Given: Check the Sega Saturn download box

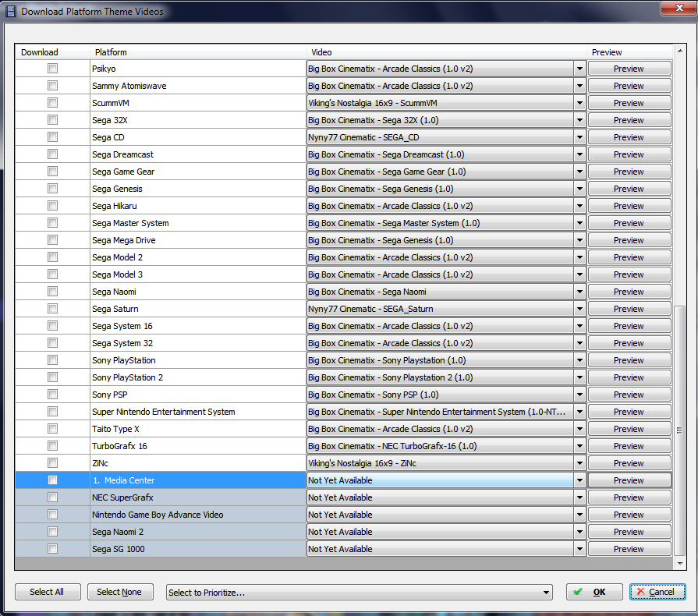Looking at the screenshot, I should point(52,309).
